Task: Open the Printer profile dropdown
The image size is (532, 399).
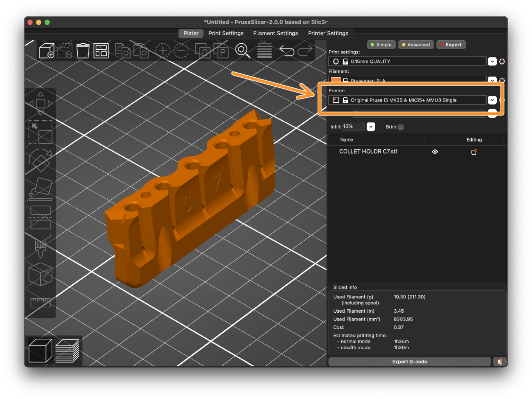Action: click(x=492, y=100)
